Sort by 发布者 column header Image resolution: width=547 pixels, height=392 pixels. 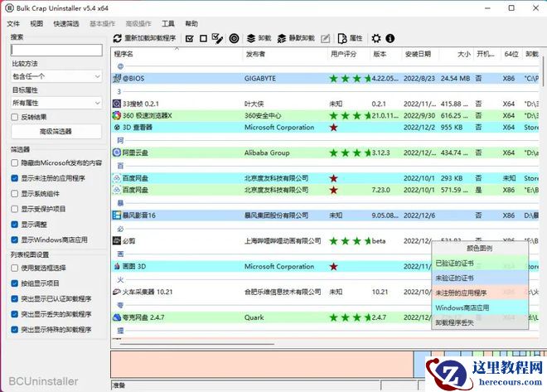285,54
